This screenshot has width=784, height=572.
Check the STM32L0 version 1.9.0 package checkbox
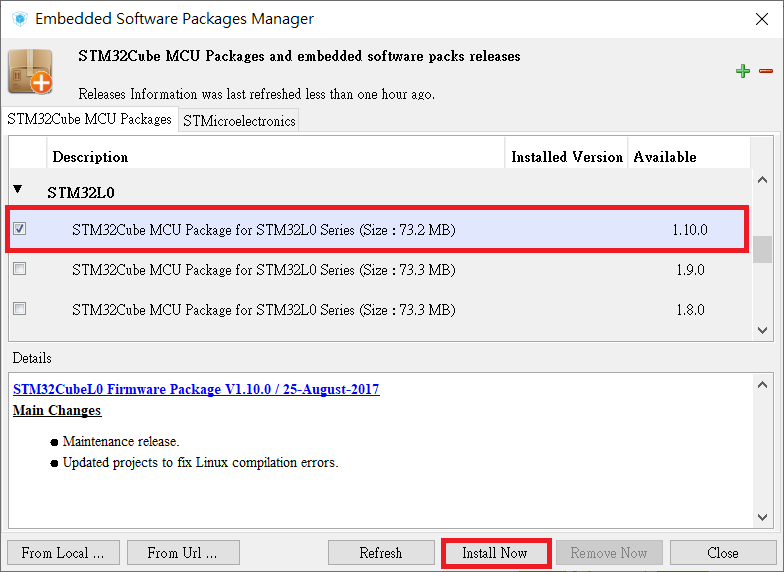point(20,269)
